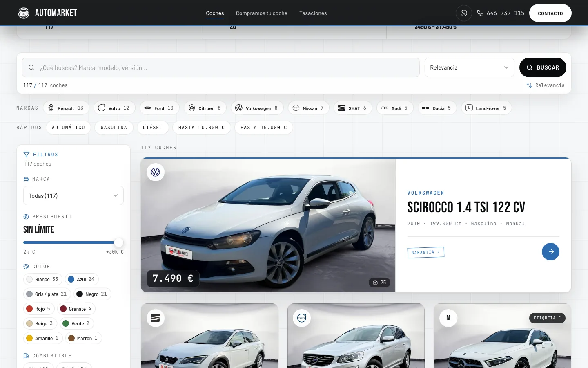Open Scirocco 1.4 TSI 122 CV title
This screenshot has height=368, width=588.
pos(466,207)
